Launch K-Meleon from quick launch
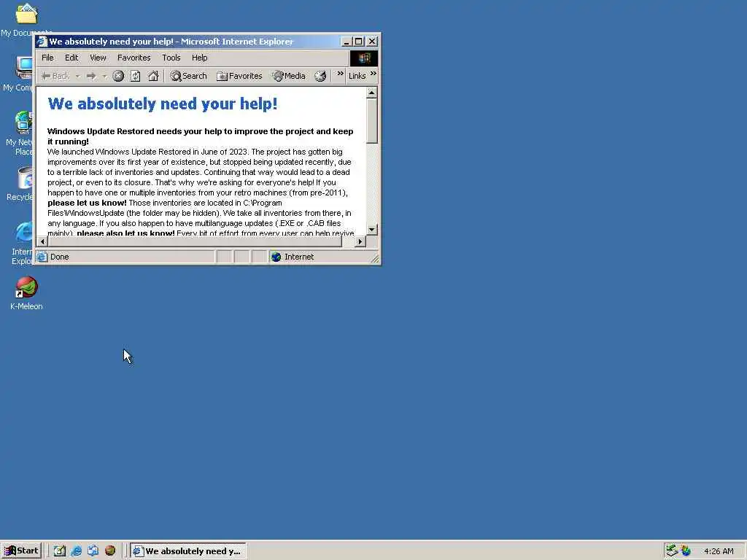Screen dimensions: 747x560 pos(110,551)
